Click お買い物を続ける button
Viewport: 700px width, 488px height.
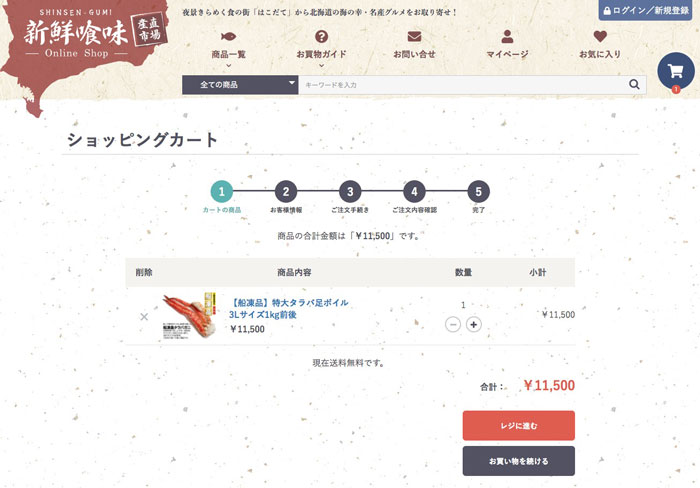pyautogui.click(x=518, y=461)
